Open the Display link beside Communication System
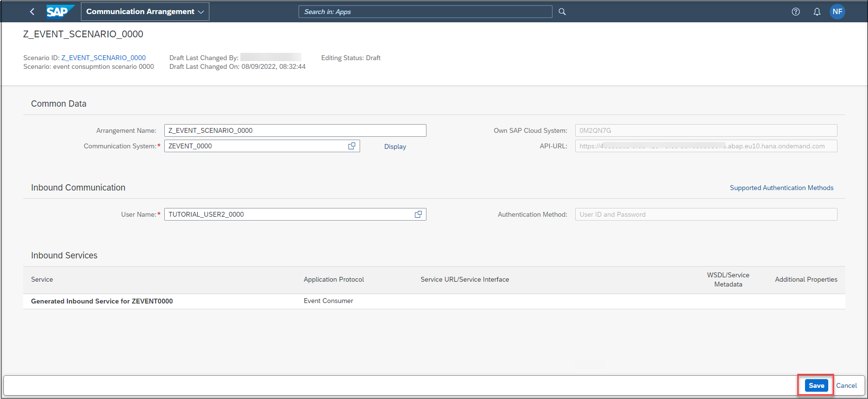The height and width of the screenshot is (399, 868). (395, 146)
